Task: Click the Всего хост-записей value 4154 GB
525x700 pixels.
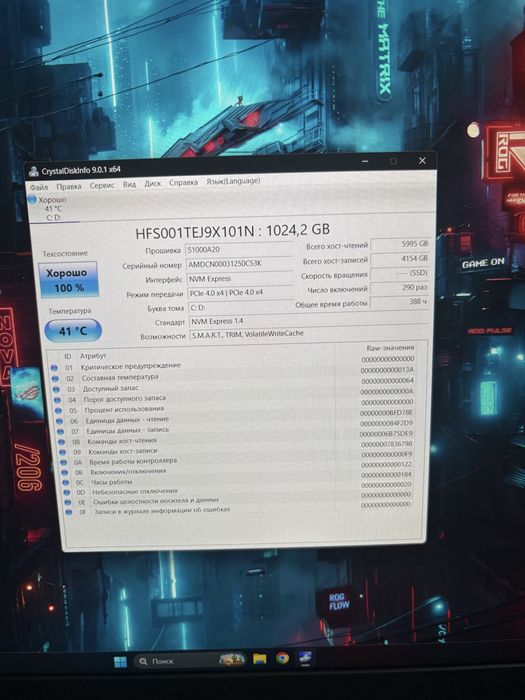Action: pyautogui.click(x=400, y=258)
